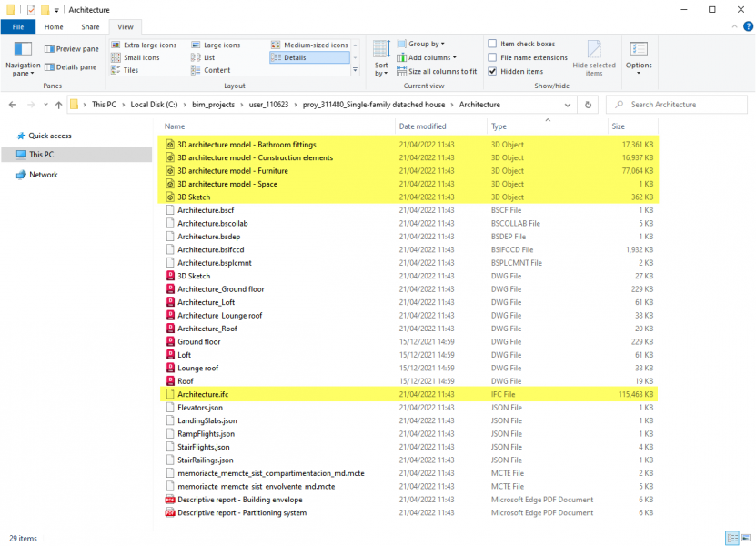Expand the This PC tree node

[x=8, y=155]
